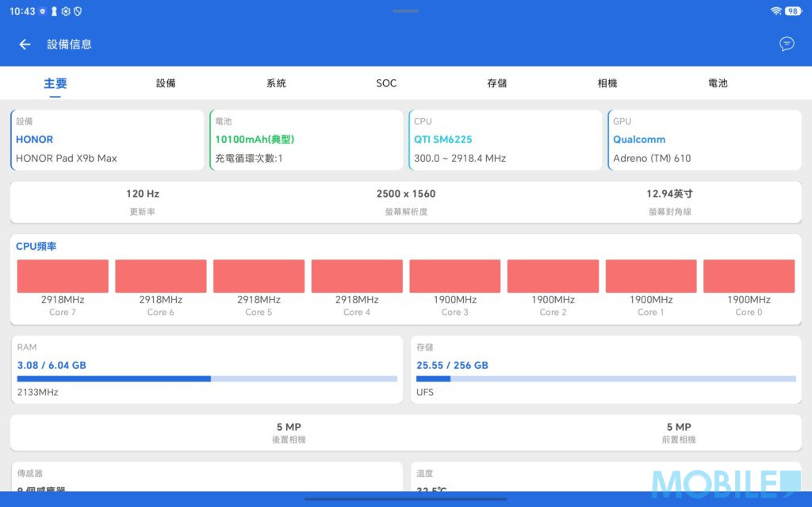Open the 存儲 tab
This screenshot has height=507, width=812.
tap(496, 83)
